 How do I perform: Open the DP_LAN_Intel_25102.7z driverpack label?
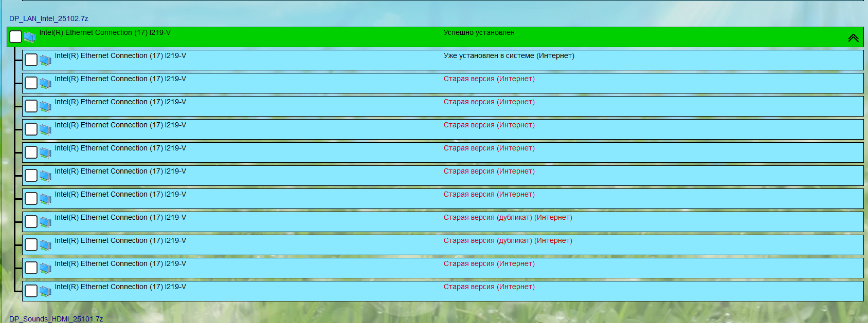49,19
